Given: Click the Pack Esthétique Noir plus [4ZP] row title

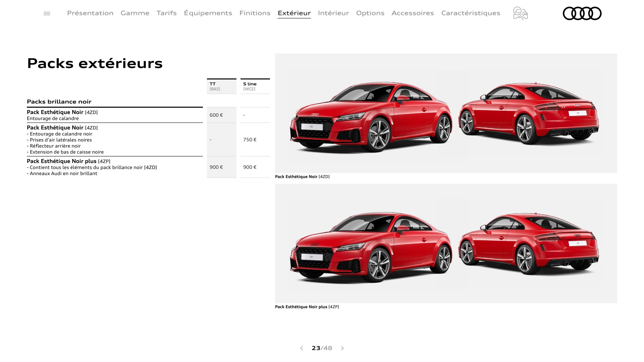Looking at the screenshot, I should tap(69, 161).
